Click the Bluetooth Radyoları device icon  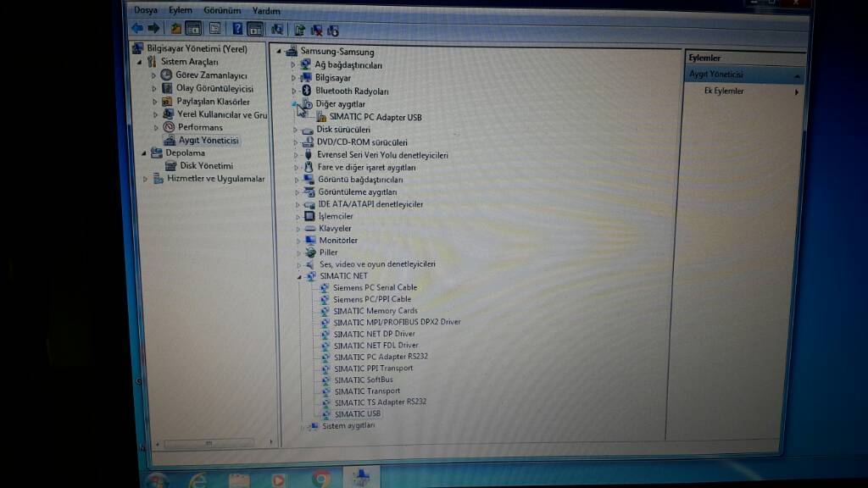[x=307, y=90]
